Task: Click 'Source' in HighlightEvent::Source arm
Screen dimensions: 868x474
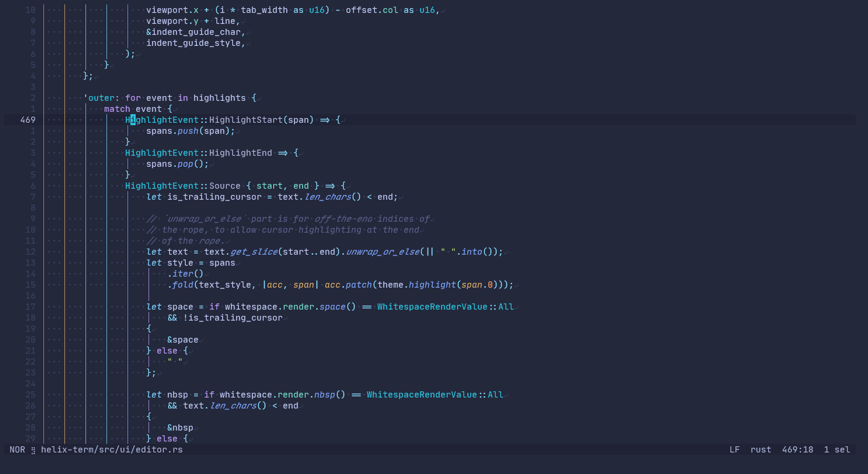Action: tap(225, 186)
